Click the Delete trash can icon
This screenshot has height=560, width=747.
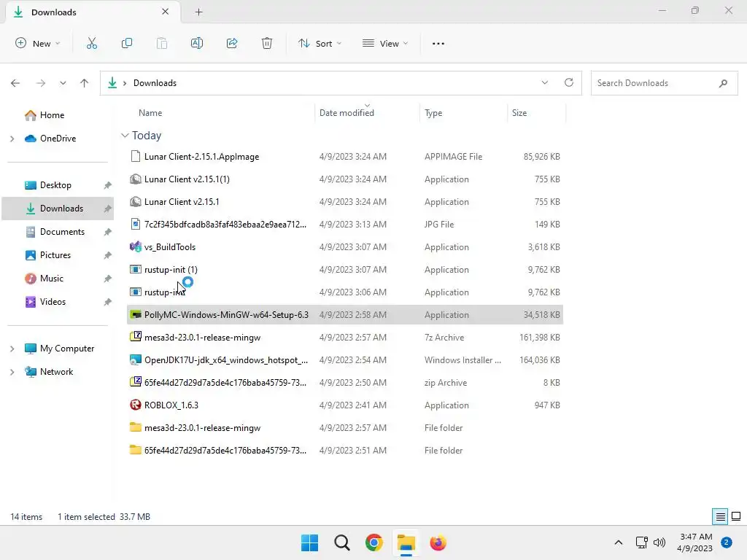point(267,43)
